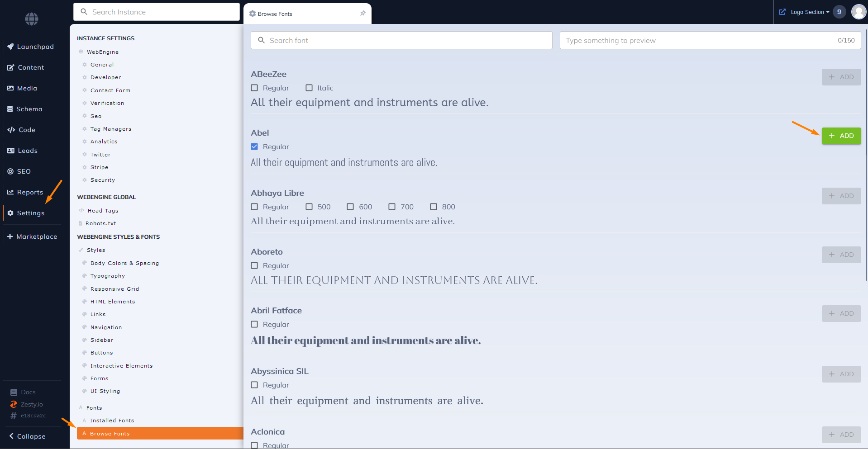Pin the Browse Fonts tab
The width and height of the screenshot is (868, 449).
pyautogui.click(x=362, y=13)
